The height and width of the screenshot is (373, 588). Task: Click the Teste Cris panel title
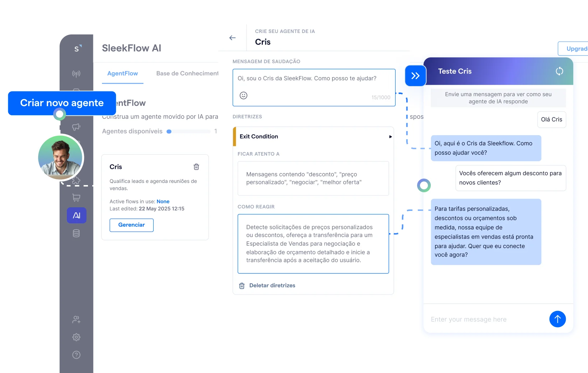[455, 71]
